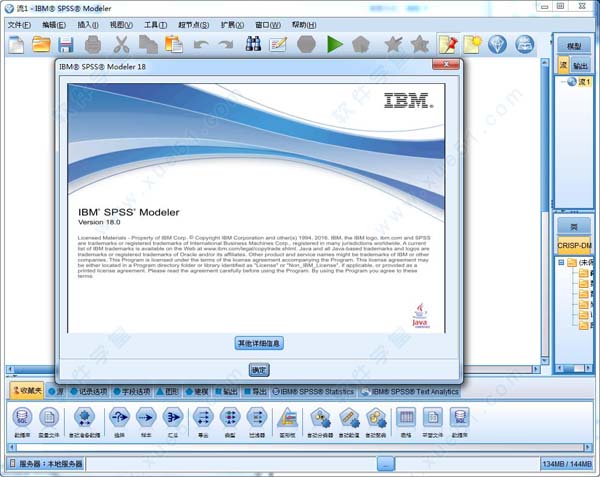Click the second gray star supernode icon
Image resolution: width=600 pixels, height=477 pixels.
(420, 44)
